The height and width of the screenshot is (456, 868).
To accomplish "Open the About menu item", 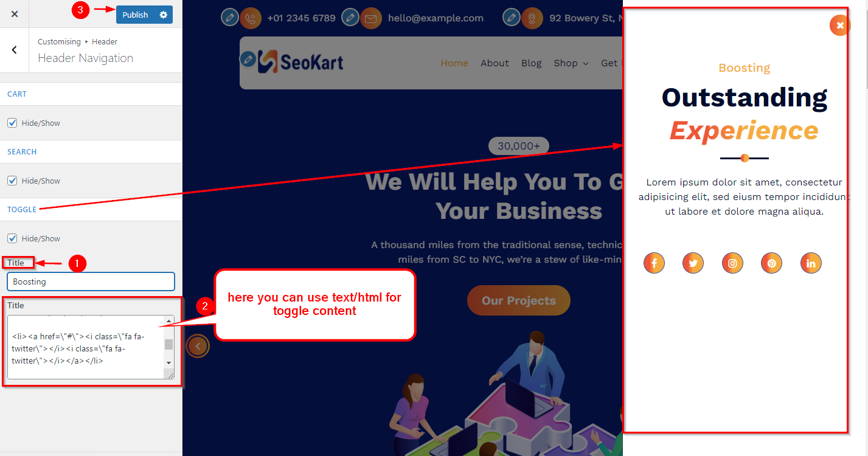I will click(495, 63).
